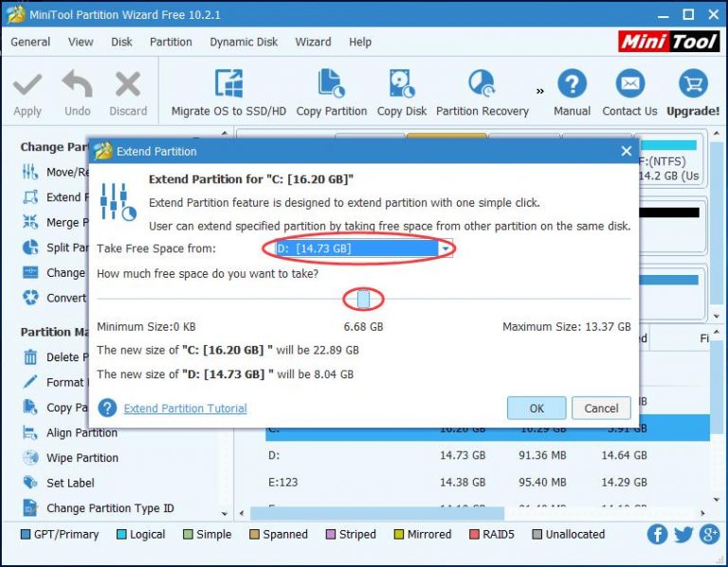
Task: Select Wipe Partition in sidebar
Action: pyautogui.click(x=70, y=457)
